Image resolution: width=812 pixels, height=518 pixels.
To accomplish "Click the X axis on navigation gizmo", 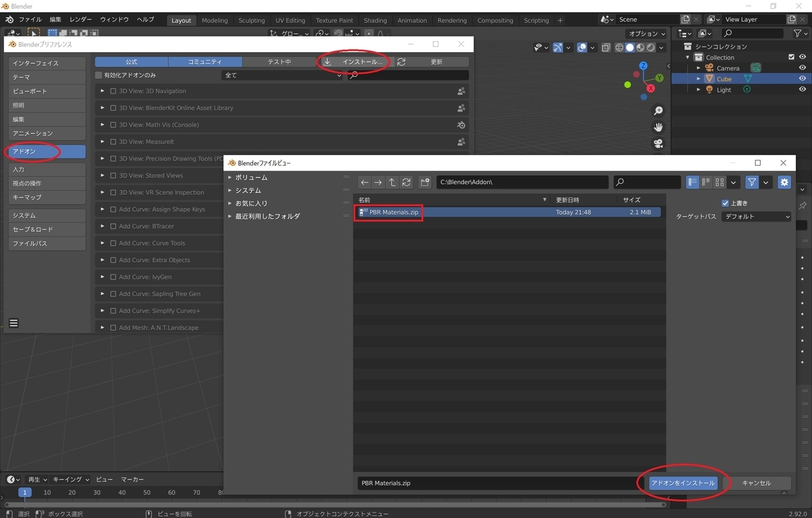I will click(x=651, y=89).
